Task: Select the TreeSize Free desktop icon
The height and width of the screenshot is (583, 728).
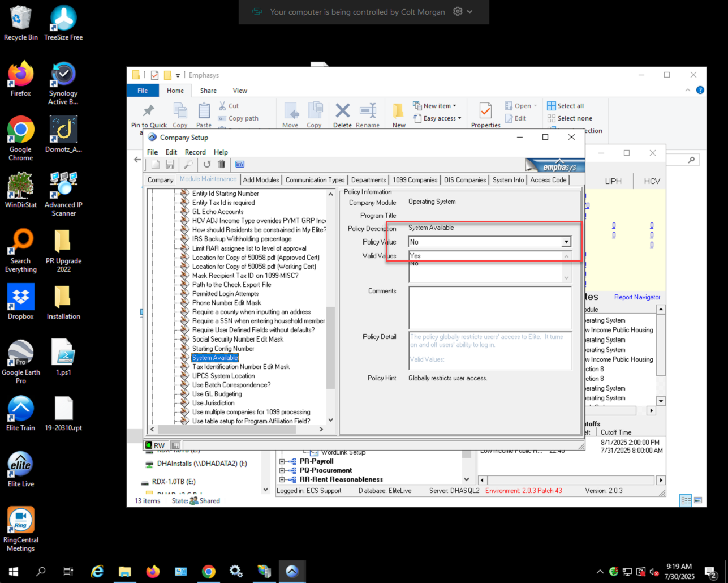Action: coord(63,23)
